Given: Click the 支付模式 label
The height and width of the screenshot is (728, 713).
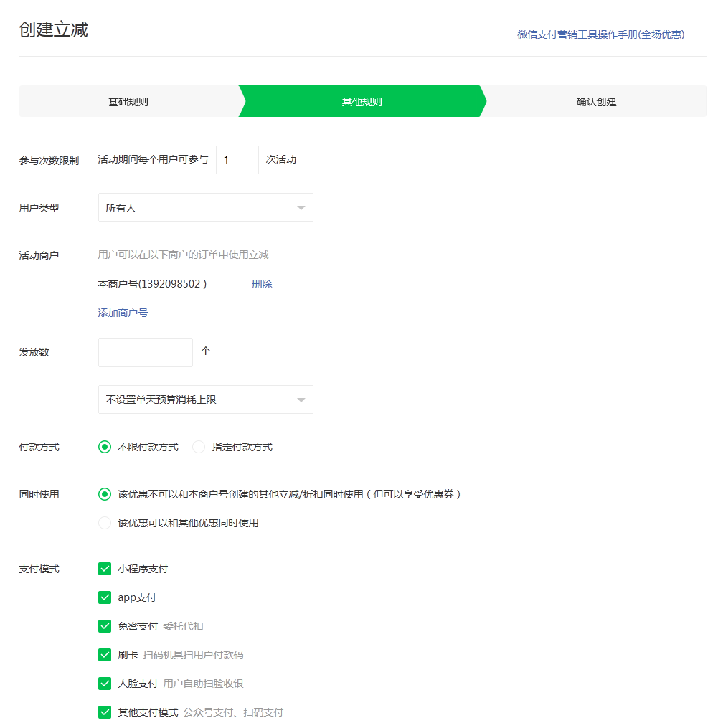Looking at the screenshot, I should click(x=39, y=569).
